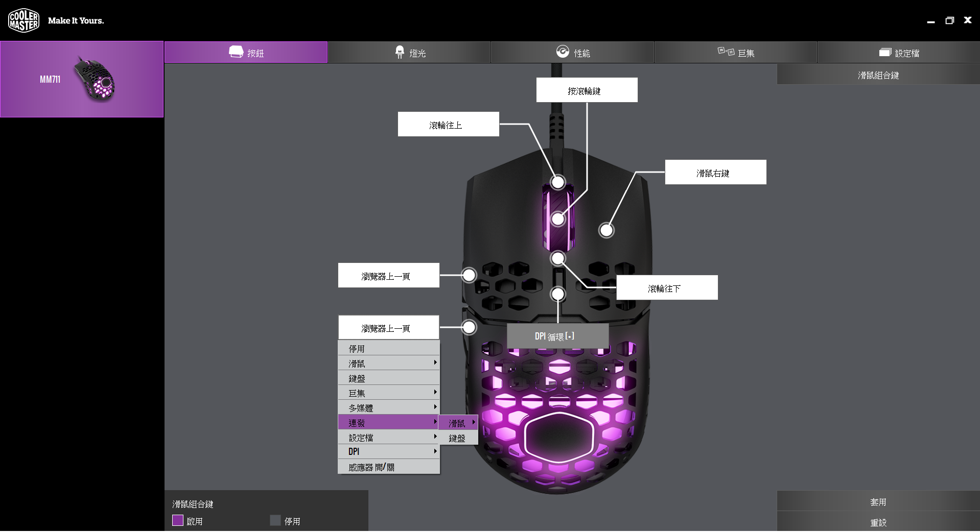
Task: Open the 按鈕 (Buttons) tab
Action: [x=246, y=53]
